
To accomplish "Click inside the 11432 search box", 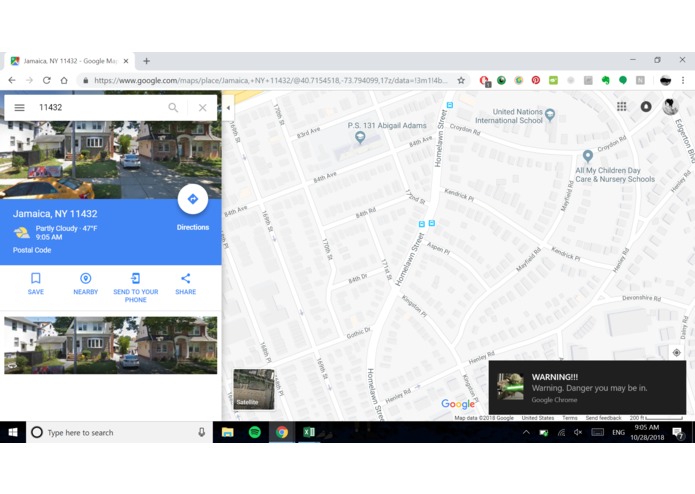I will click(100, 108).
